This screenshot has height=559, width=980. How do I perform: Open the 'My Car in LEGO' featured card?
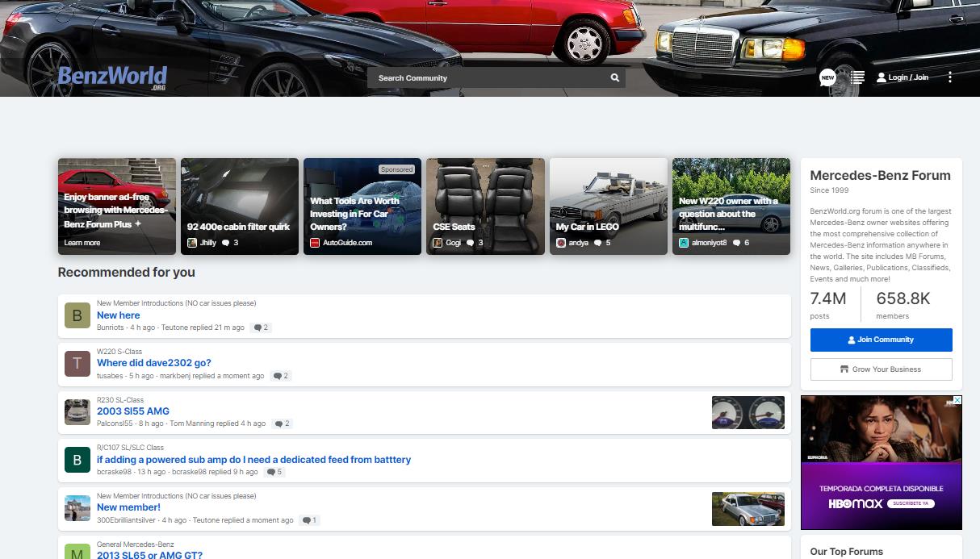(609, 206)
